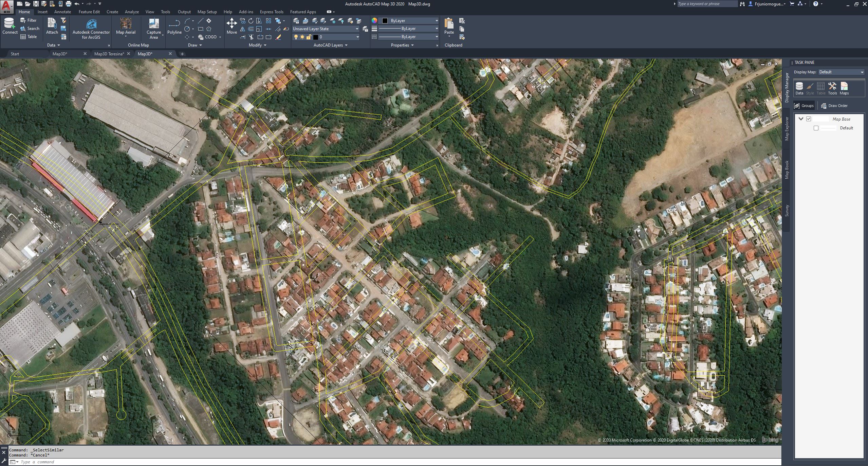Switch to the Map Setup ribbon tab
Screen dimensions: 868x466
[x=207, y=12]
